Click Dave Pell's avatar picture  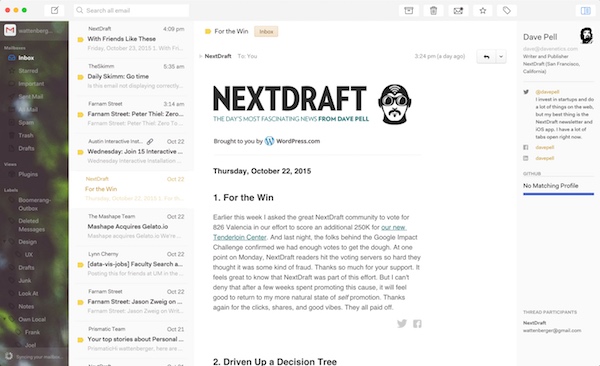pos(586,36)
